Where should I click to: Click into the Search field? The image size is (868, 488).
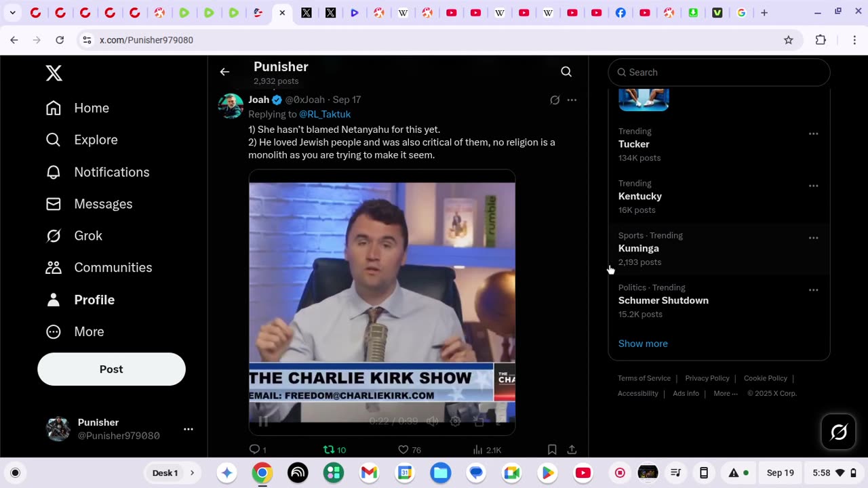click(x=719, y=73)
